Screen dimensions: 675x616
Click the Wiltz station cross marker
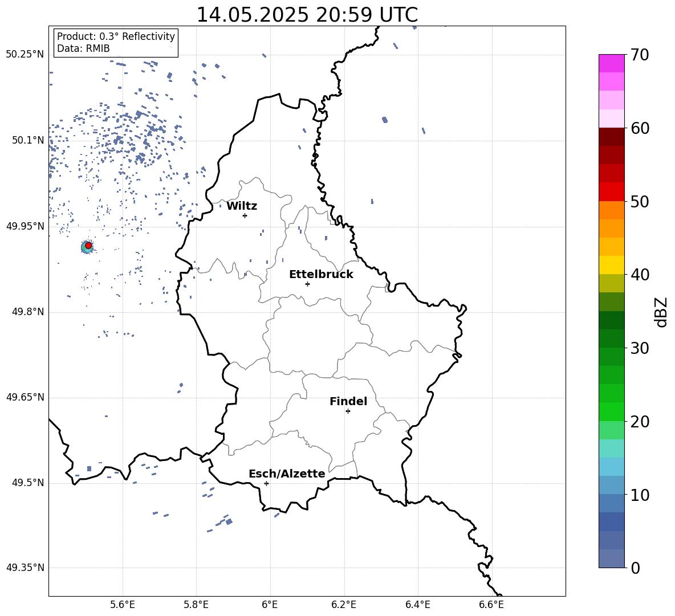[x=245, y=215]
